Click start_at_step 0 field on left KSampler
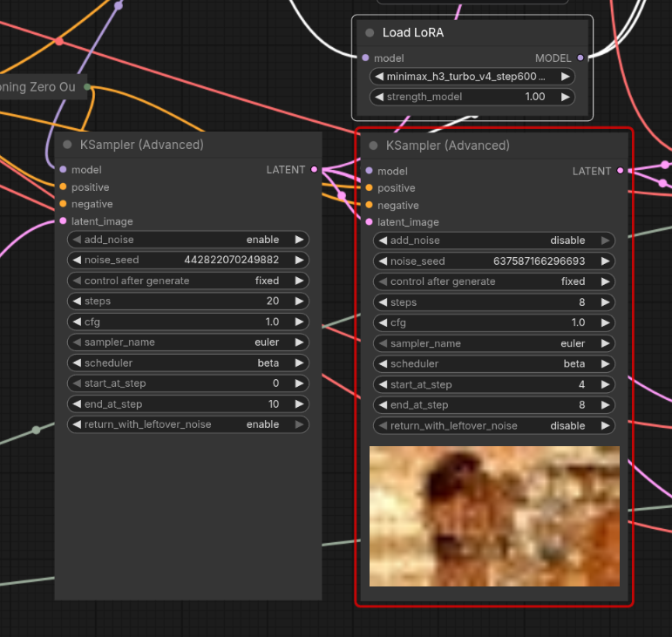 pyautogui.click(x=188, y=383)
